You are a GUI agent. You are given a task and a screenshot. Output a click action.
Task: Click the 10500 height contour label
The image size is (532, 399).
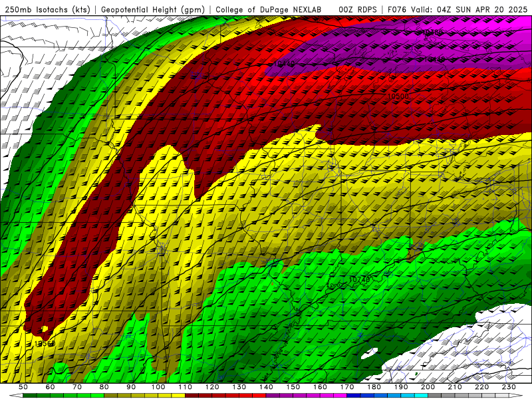398,96
